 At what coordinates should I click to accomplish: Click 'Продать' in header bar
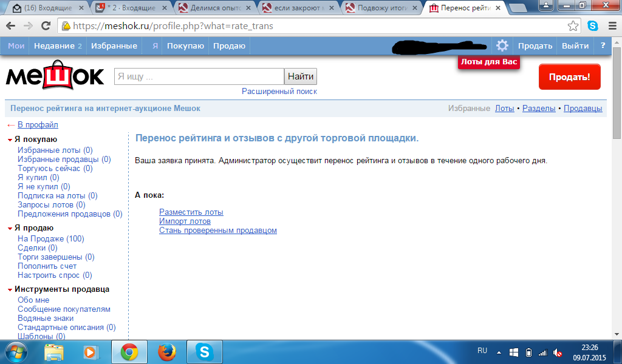[535, 45]
